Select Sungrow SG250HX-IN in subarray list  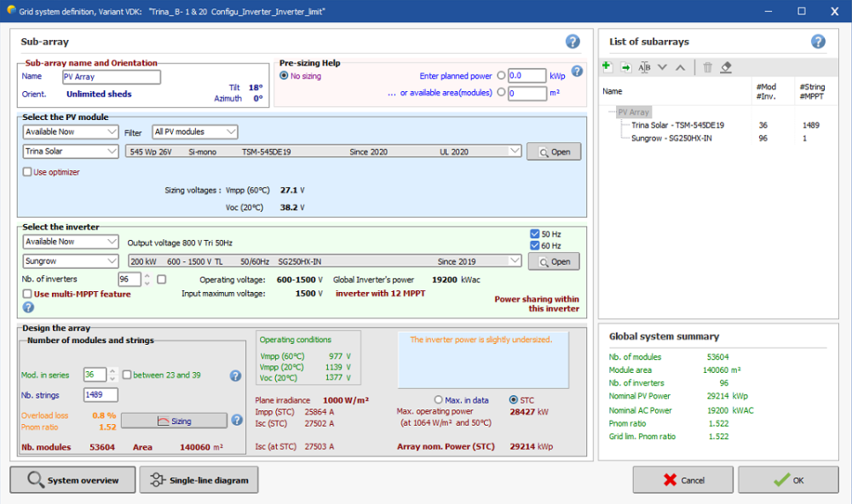coord(671,138)
